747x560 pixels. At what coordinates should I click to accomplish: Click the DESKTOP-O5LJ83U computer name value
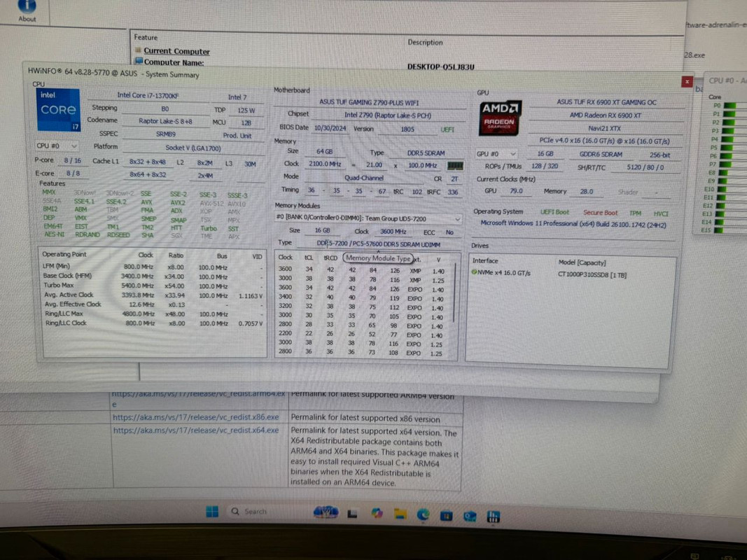440,66
